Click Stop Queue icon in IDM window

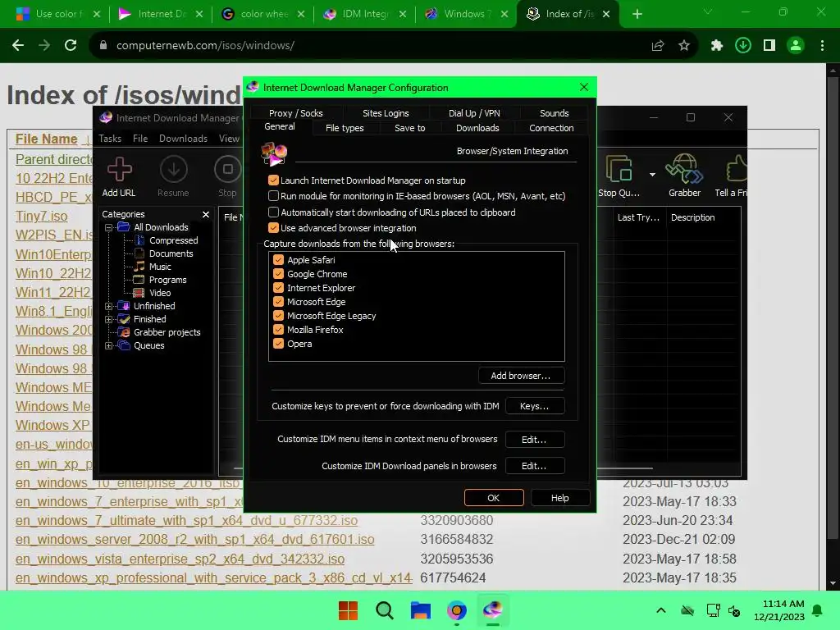point(619,169)
